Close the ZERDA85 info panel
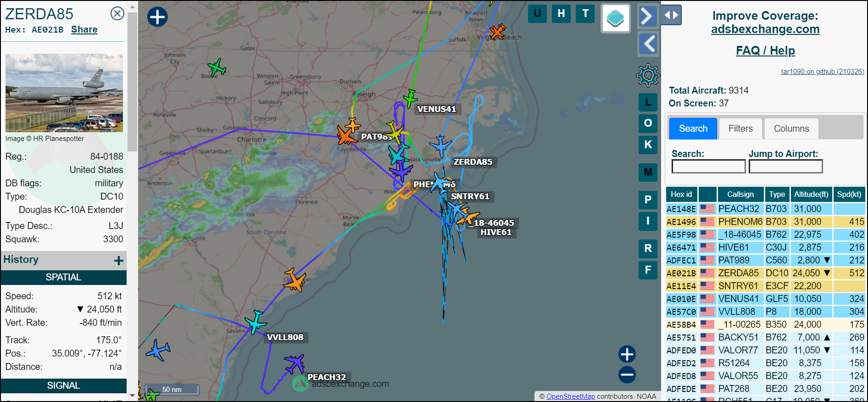 click(117, 14)
